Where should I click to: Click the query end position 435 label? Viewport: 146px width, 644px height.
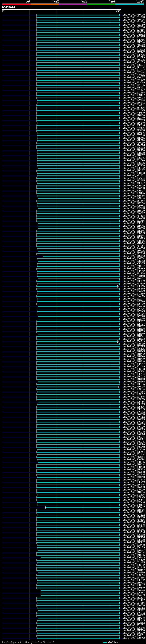point(118,11)
